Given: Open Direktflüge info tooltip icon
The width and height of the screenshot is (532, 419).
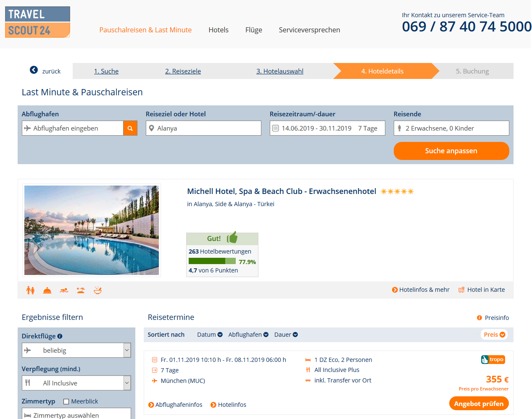Looking at the screenshot, I should 60,336.
